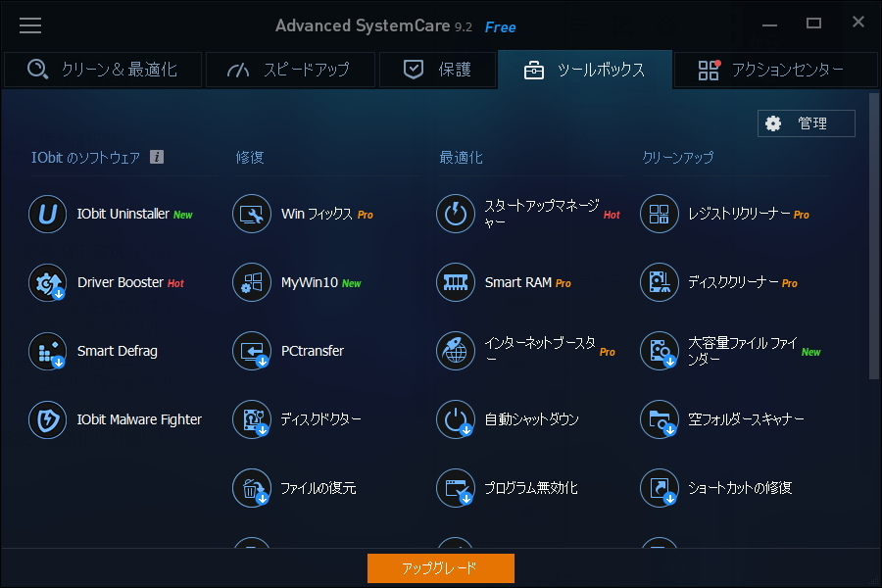Open the hamburger menu icon
The height and width of the screenshot is (588, 882).
point(30,25)
